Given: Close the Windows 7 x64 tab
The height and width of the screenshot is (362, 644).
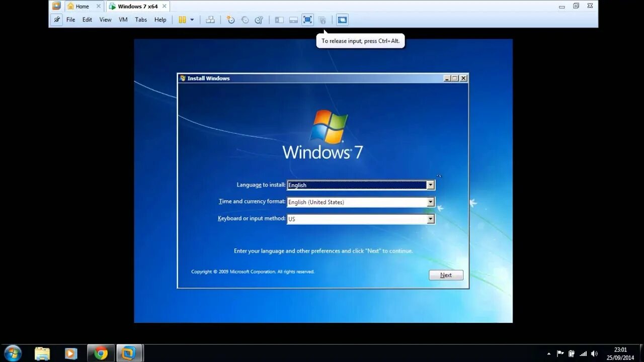Looking at the screenshot, I should [x=164, y=6].
